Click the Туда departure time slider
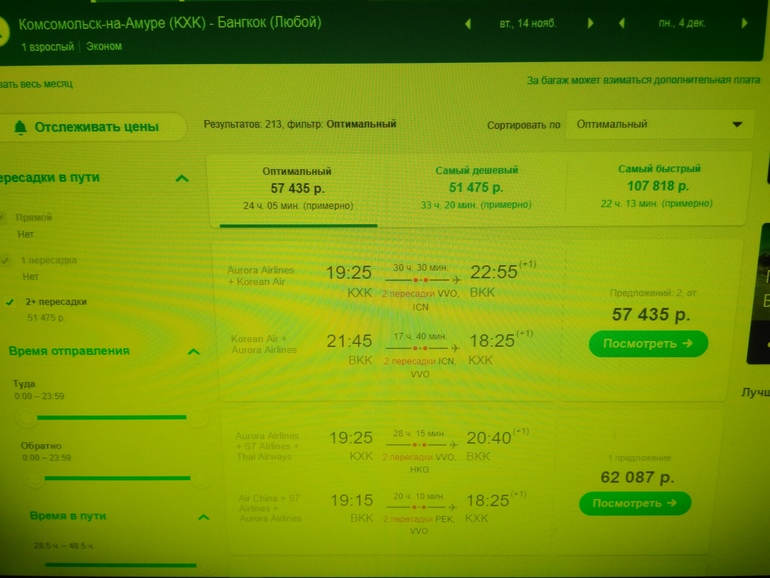Viewport: 770px width, 578px height. pyautogui.click(x=110, y=417)
